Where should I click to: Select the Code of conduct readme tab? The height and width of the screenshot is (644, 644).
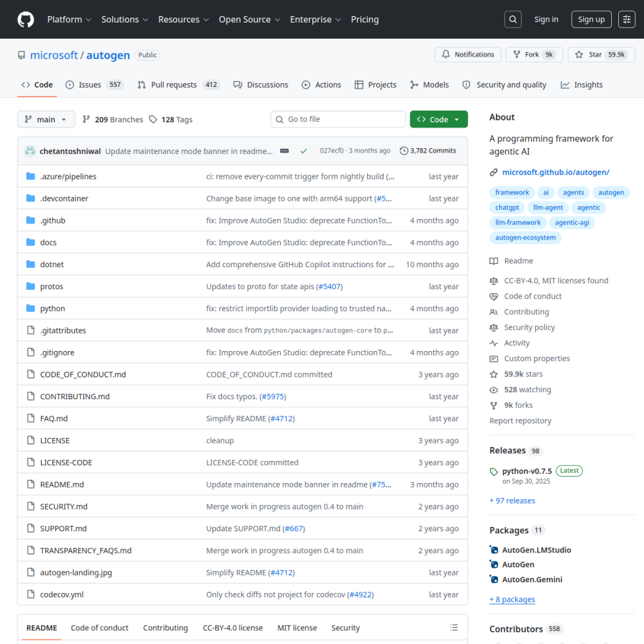99,627
